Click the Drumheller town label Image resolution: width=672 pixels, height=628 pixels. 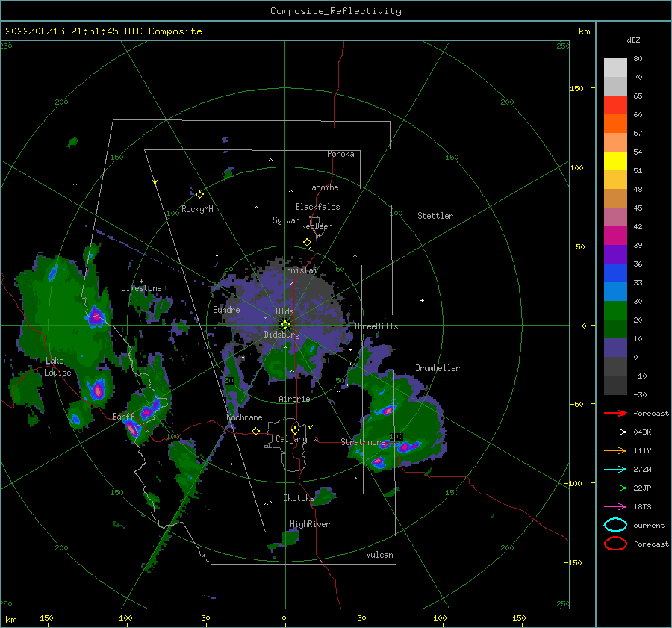[438, 368]
